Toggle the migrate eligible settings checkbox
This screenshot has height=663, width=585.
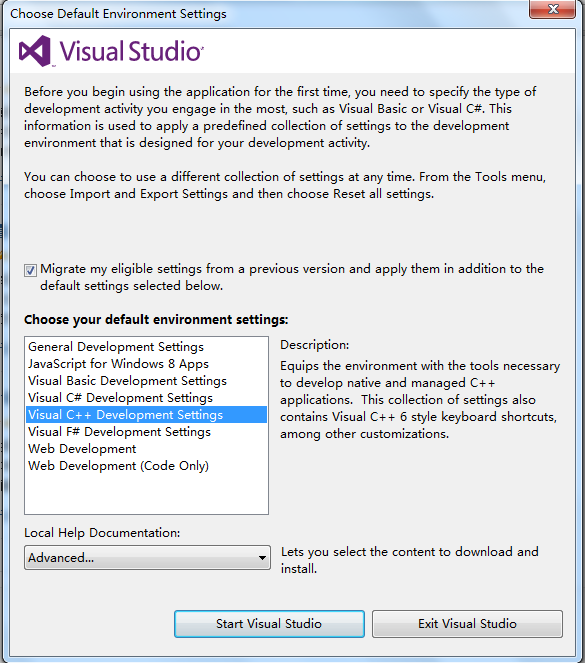(30, 270)
